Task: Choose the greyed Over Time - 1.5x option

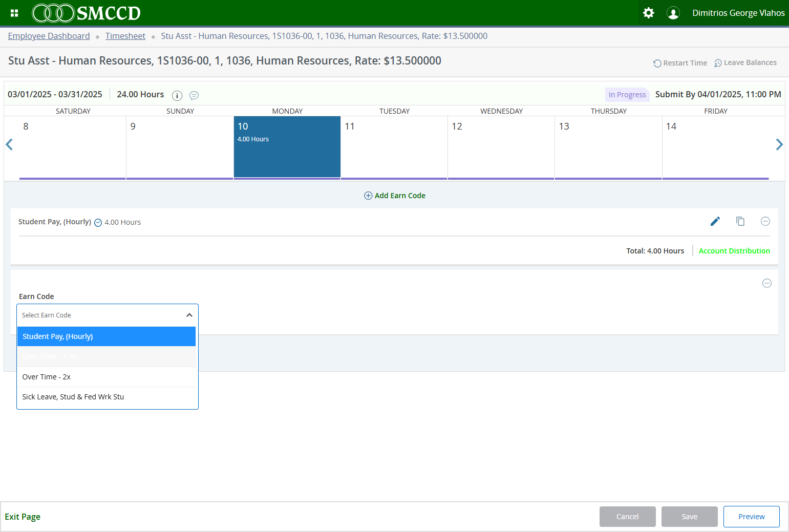Action: pyautogui.click(x=106, y=356)
